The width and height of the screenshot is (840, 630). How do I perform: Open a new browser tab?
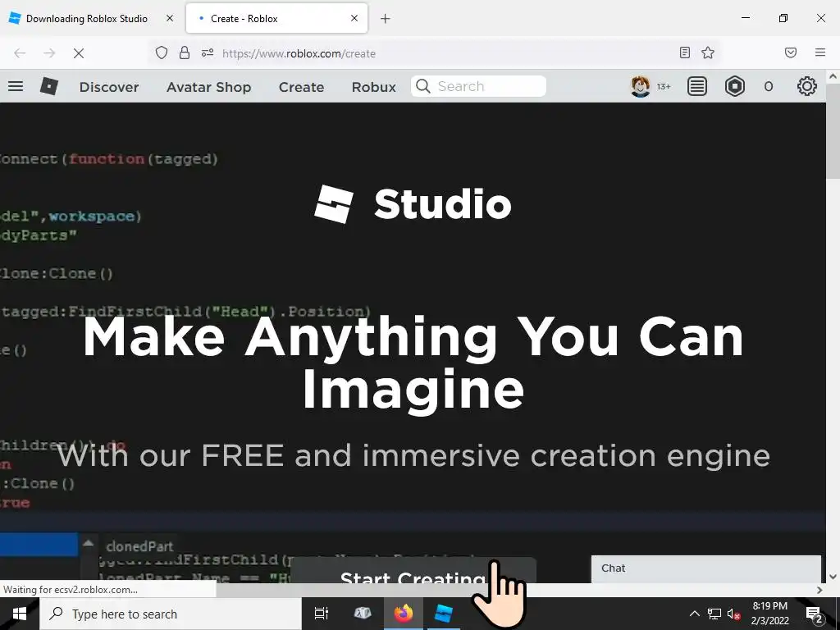386,19
